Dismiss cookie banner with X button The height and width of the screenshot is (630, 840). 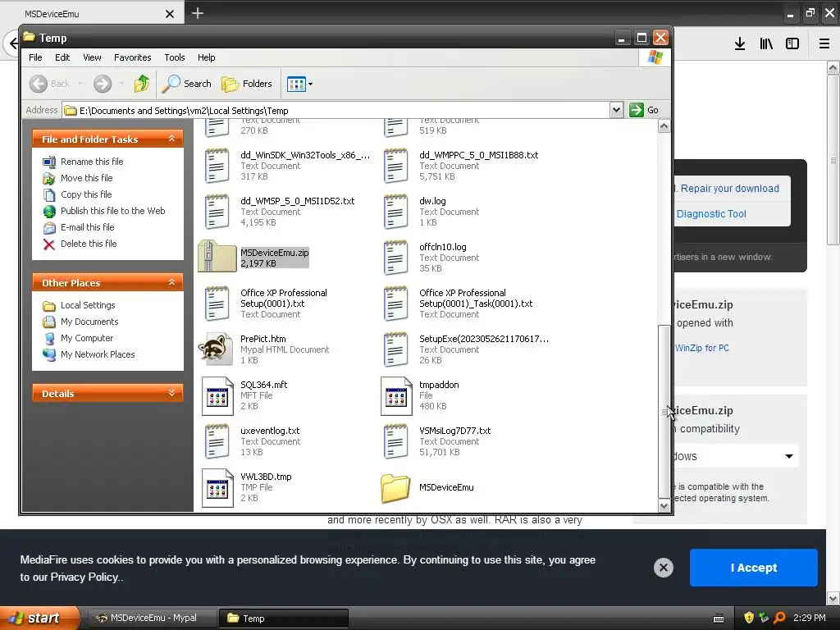(663, 568)
